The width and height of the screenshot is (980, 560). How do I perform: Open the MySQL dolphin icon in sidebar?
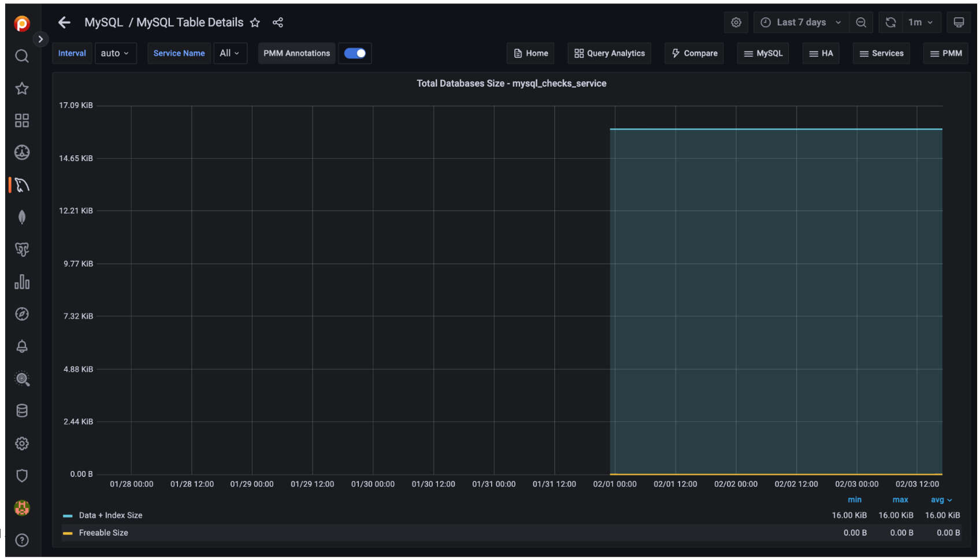click(x=22, y=185)
